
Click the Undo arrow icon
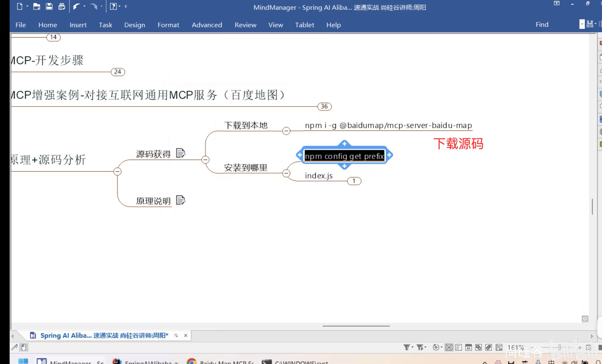[76, 7]
